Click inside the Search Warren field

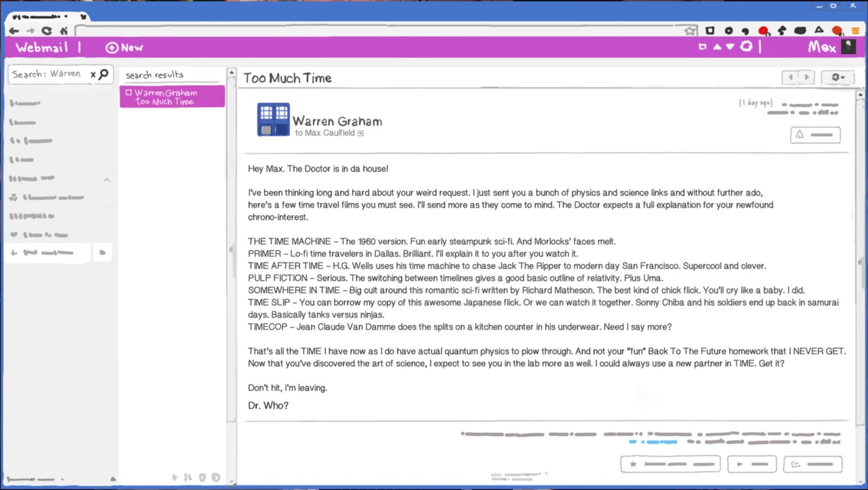click(x=48, y=74)
